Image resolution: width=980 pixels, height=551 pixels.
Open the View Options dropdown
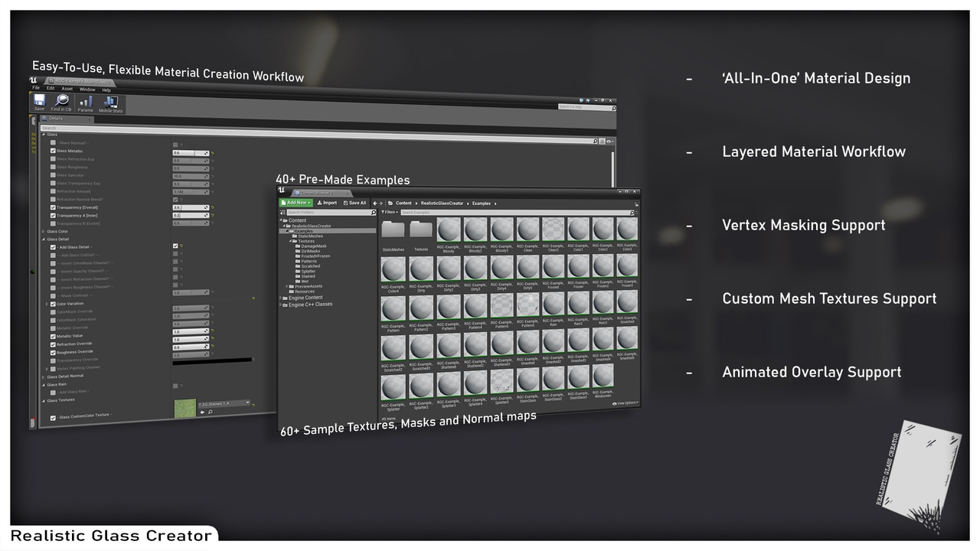(625, 403)
